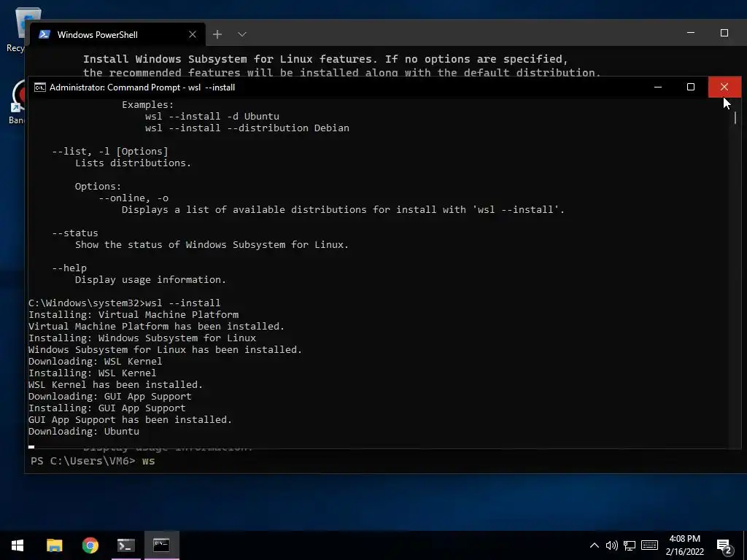Open the Windows Start menu

pos(18,545)
